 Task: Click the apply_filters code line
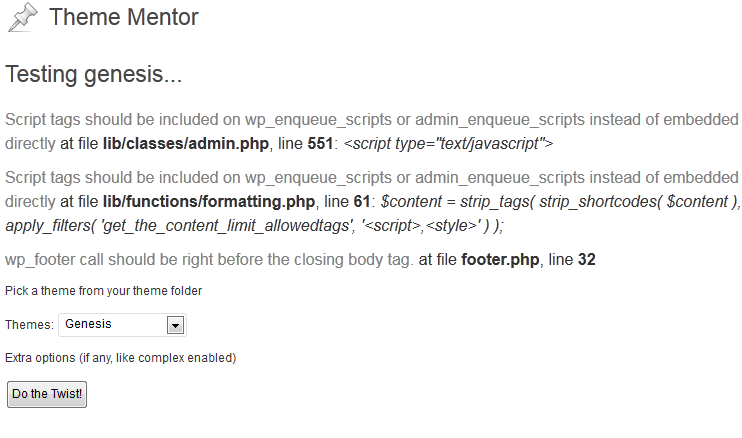254,226
